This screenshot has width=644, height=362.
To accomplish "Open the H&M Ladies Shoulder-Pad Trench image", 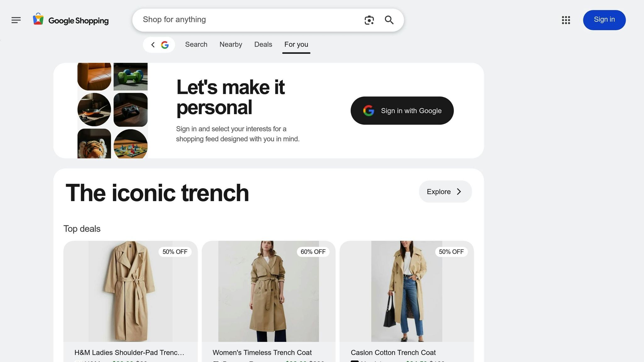I will pos(130,291).
